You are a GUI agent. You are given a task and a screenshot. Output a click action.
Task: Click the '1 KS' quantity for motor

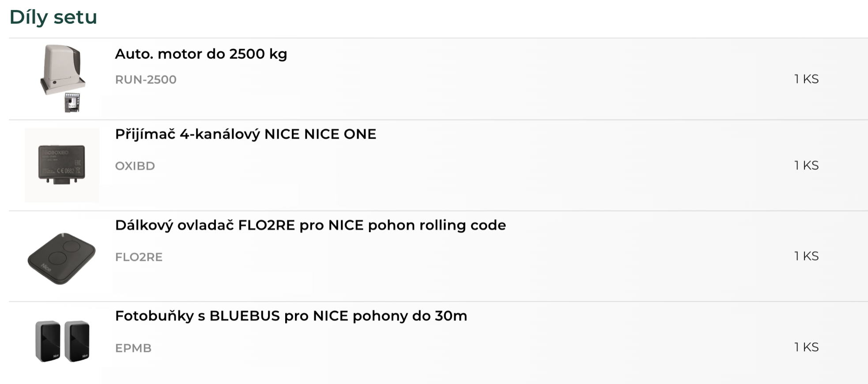click(x=806, y=79)
